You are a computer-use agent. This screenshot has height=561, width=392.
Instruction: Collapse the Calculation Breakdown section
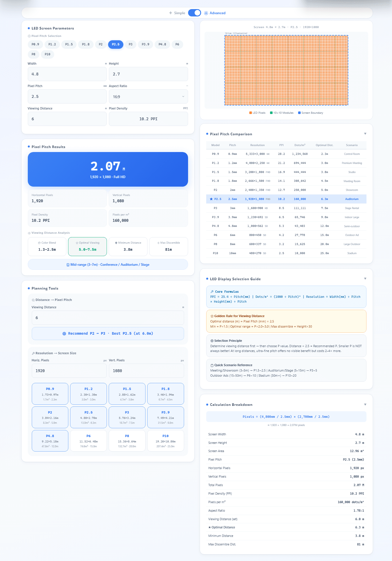click(365, 405)
